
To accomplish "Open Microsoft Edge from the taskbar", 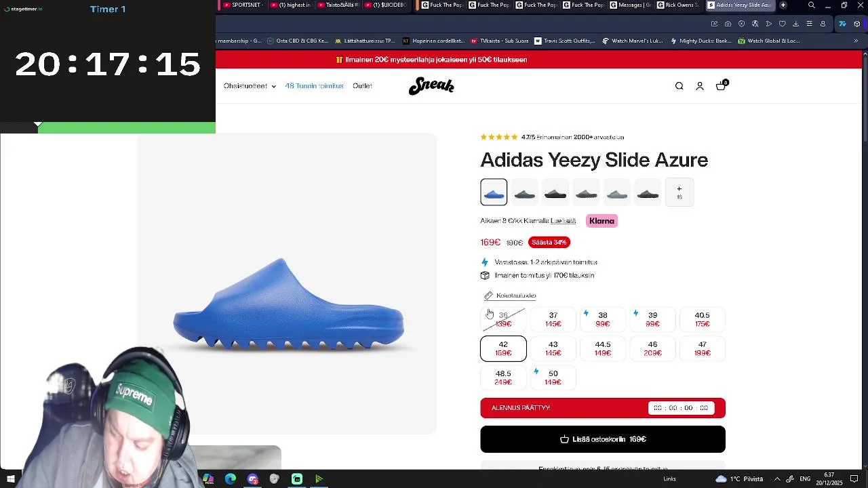I will click(231, 479).
